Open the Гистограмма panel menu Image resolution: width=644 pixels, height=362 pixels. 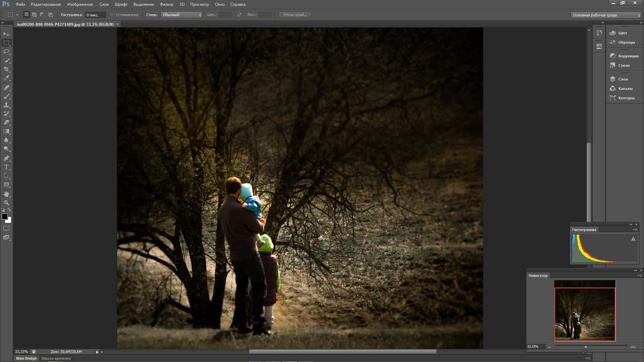(x=635, y=230)
